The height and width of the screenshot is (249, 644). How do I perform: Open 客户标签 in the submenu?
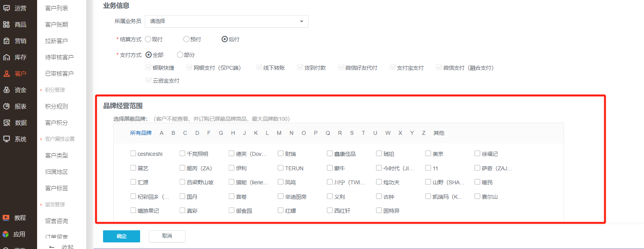pos(57,188)
